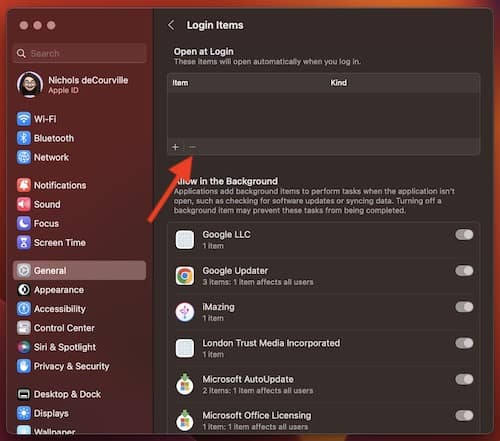Open Screen Time settings
The image size is (500, 441).
pyautogui.click(x=79, y=242)
